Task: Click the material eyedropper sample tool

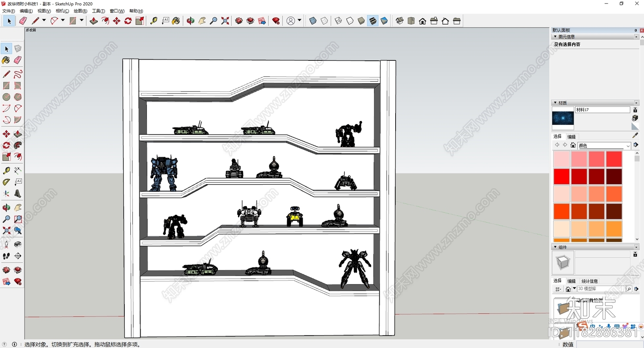Action: tap(636, 136)
